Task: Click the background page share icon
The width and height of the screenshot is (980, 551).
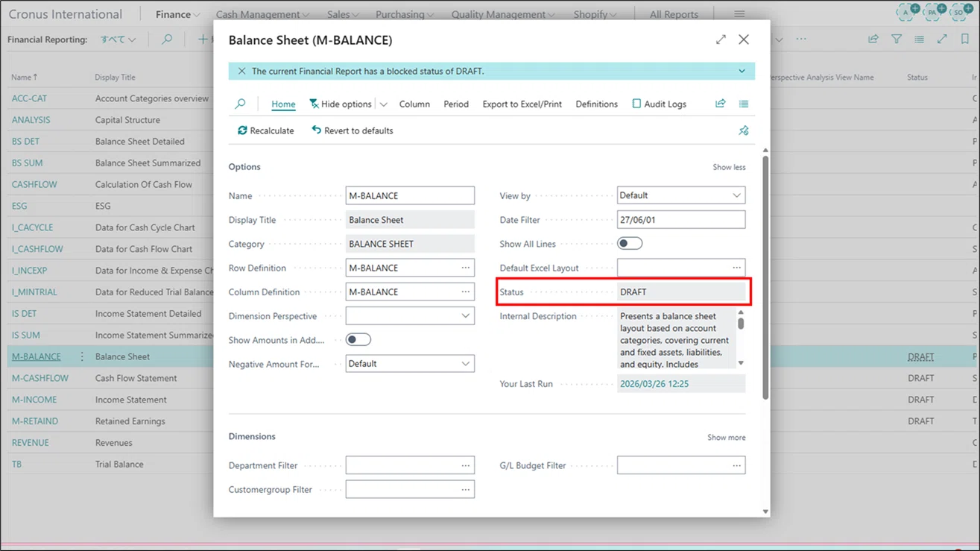Action: point(873,39)
